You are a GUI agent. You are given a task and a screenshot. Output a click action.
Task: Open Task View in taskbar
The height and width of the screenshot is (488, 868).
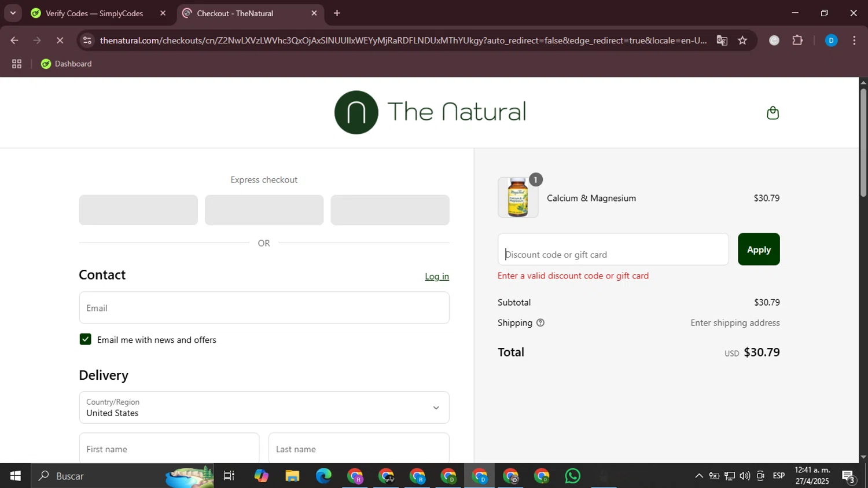tap(229, 476)
